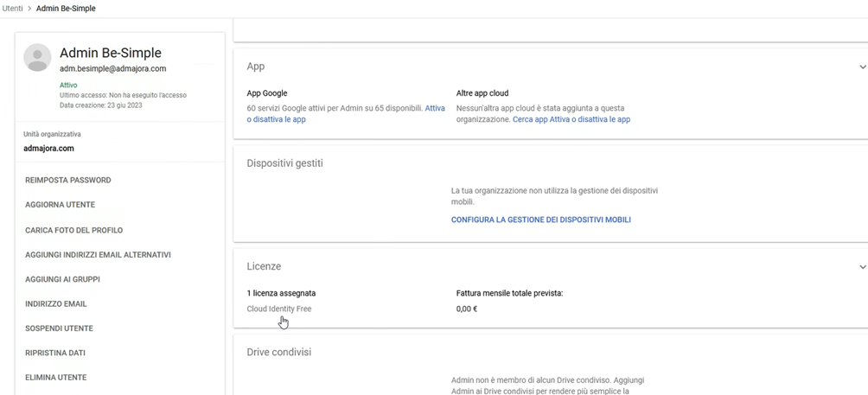The image size is (868, 395).
Task: Open Aggiungi ai Gruppi action
Action: point(62,279)
